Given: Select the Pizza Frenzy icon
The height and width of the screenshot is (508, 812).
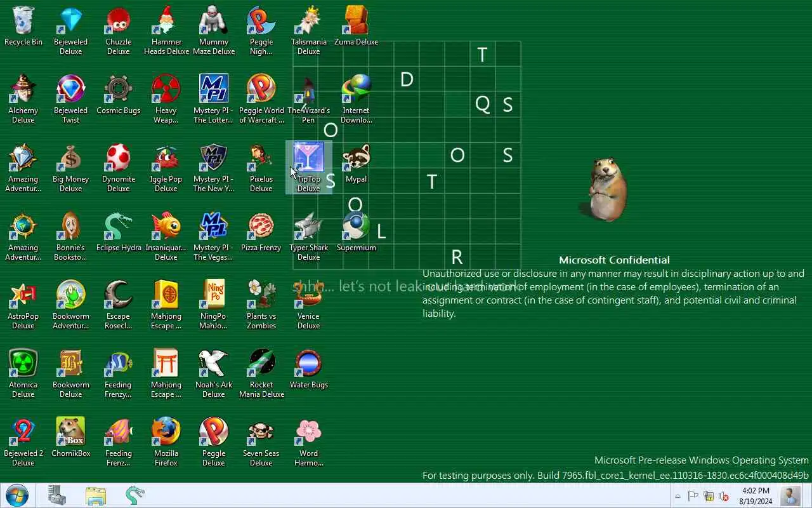Looking at the screenshot, I should [x=261, y=232].
